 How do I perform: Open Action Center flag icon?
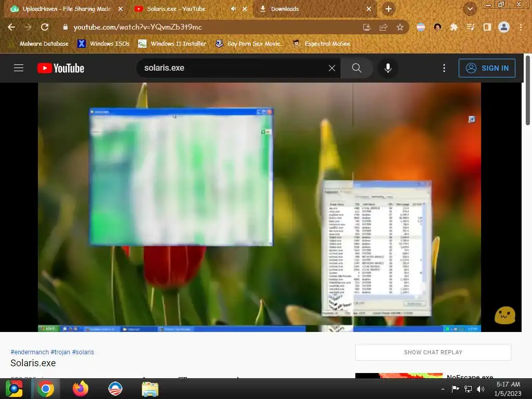pos(455,389)
